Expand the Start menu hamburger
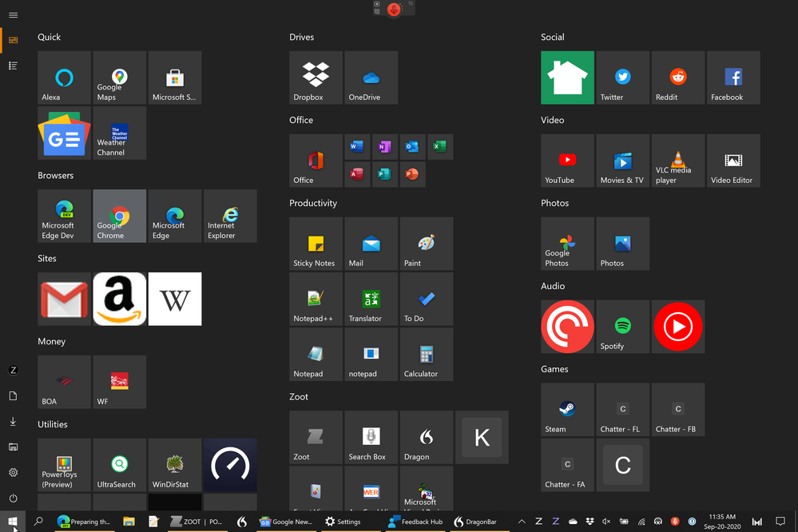Image resolution: width=798 pixels, height=532 pixels. pyautogui.click(x=14, y=15)
